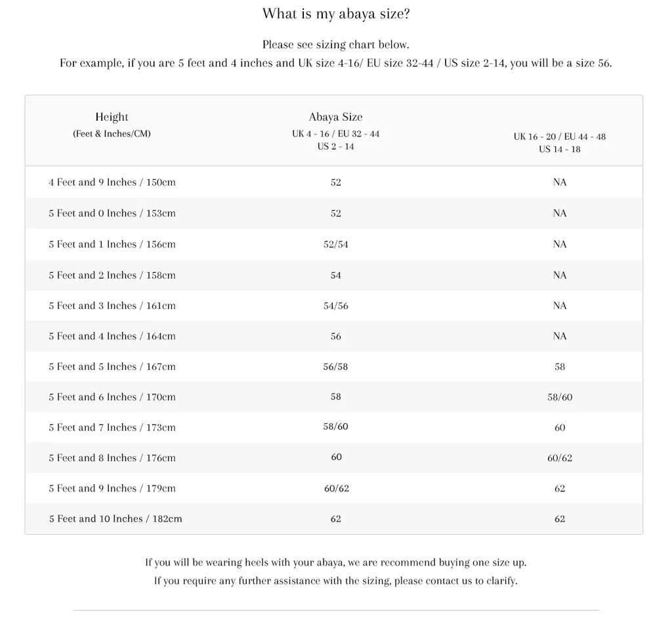The height and width of the screenshot is (618, 672).
Task: Click the 'Please see sizing chart below.' text
Action: [335, 45]
